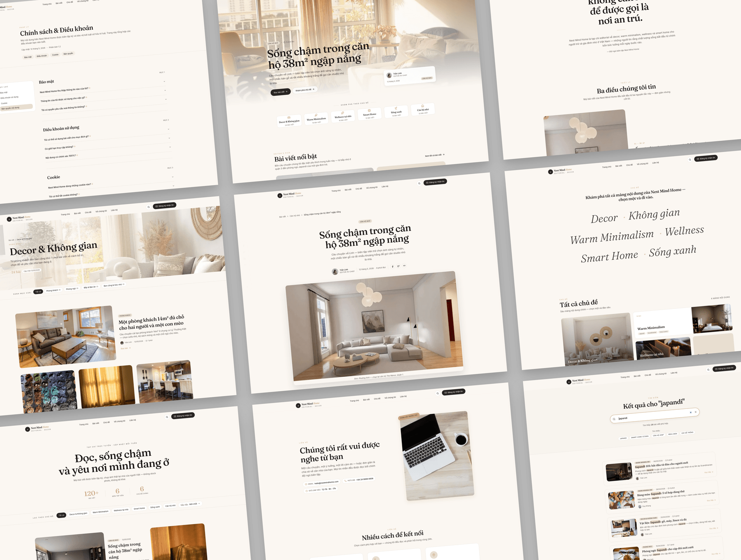Open the living room sofa thumbnail on Decor page

(x=66, y=336)
